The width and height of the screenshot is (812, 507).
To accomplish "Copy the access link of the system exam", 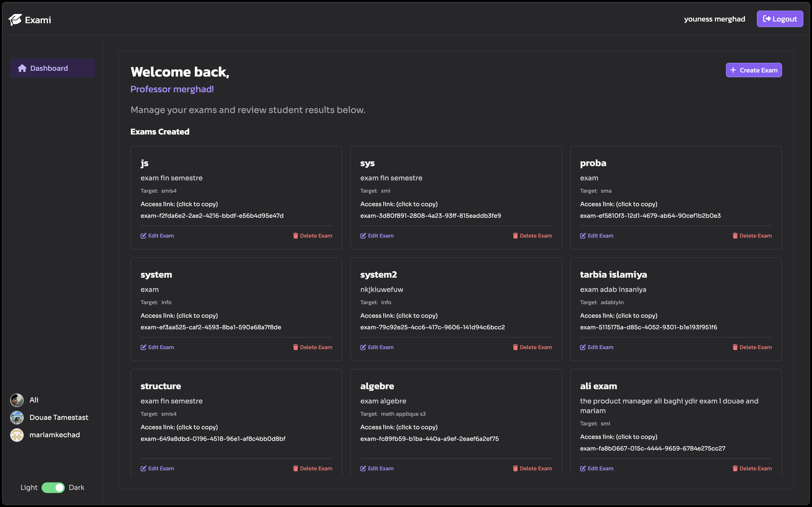I will pos(211,327).
